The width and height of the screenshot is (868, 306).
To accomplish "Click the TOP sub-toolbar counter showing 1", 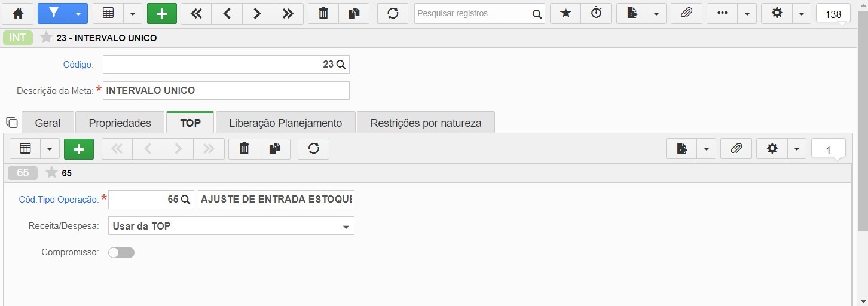I will tap(829, 150).
